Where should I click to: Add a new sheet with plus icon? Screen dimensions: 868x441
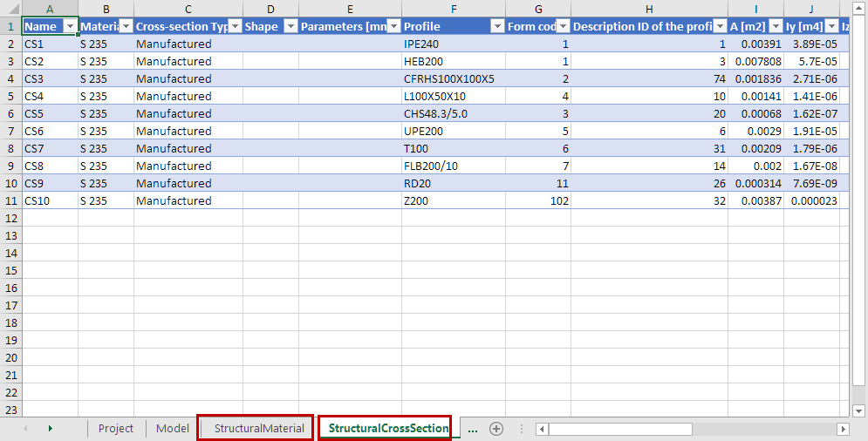click(496, 428)
